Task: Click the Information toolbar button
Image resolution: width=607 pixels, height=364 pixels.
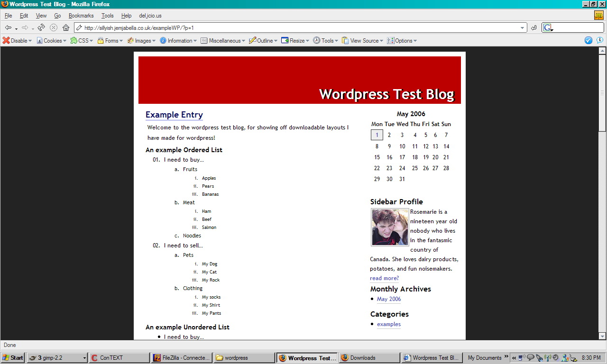Action: click(x=178, y=41)
